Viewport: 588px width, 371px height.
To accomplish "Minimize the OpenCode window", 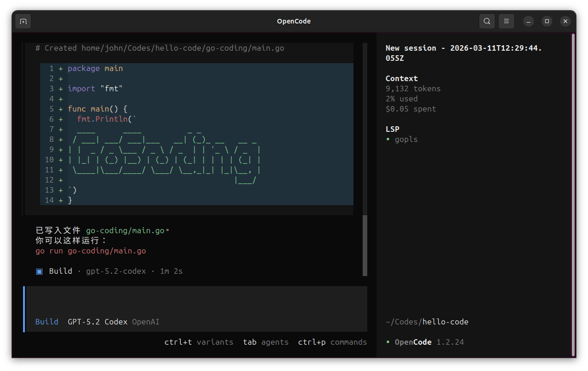I will point(529,21).
